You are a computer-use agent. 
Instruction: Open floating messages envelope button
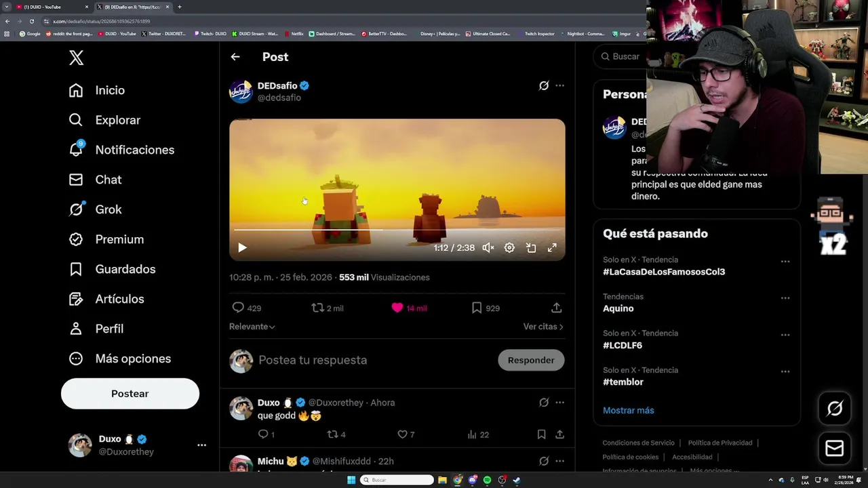click(x=835, y=448)
